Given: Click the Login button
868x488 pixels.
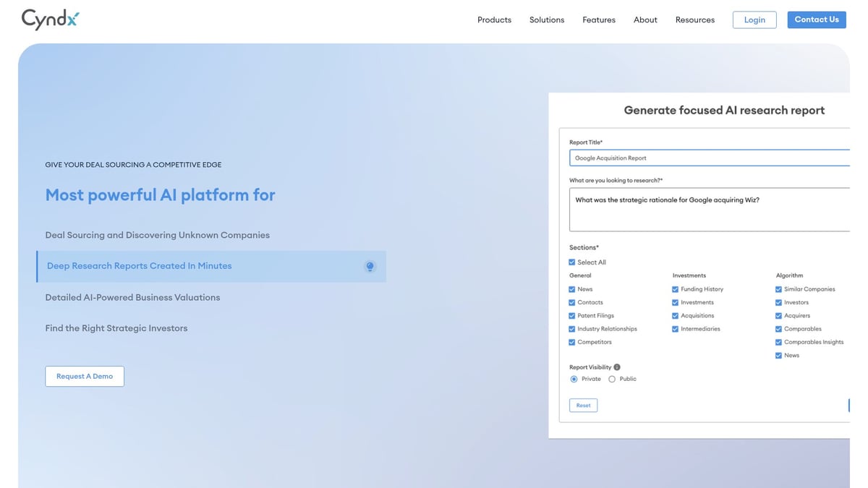Looking at the screenshot, I should [x=754, y=20].
